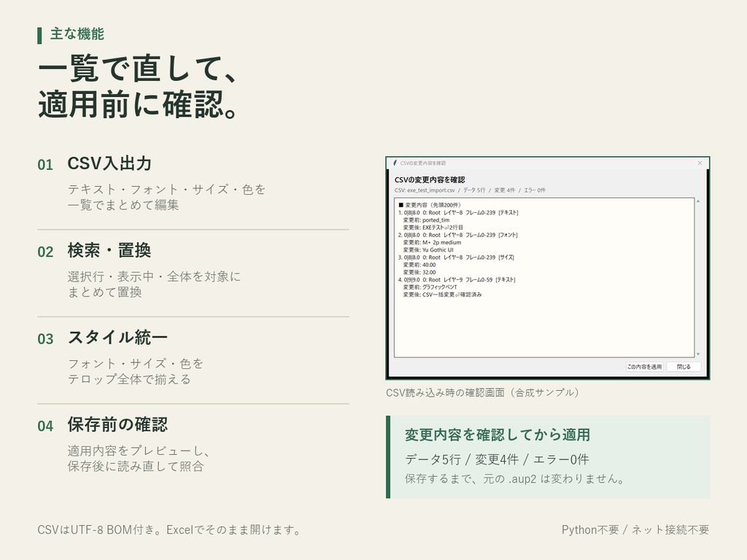
Task: Click the '■ 変更内容（先頭200件）' header line
Action: pyautogui.click(x=429, y=205)
